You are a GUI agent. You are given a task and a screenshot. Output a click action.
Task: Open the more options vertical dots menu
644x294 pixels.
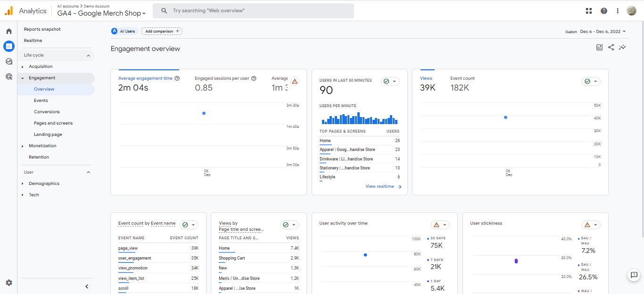tap(618, 11)
